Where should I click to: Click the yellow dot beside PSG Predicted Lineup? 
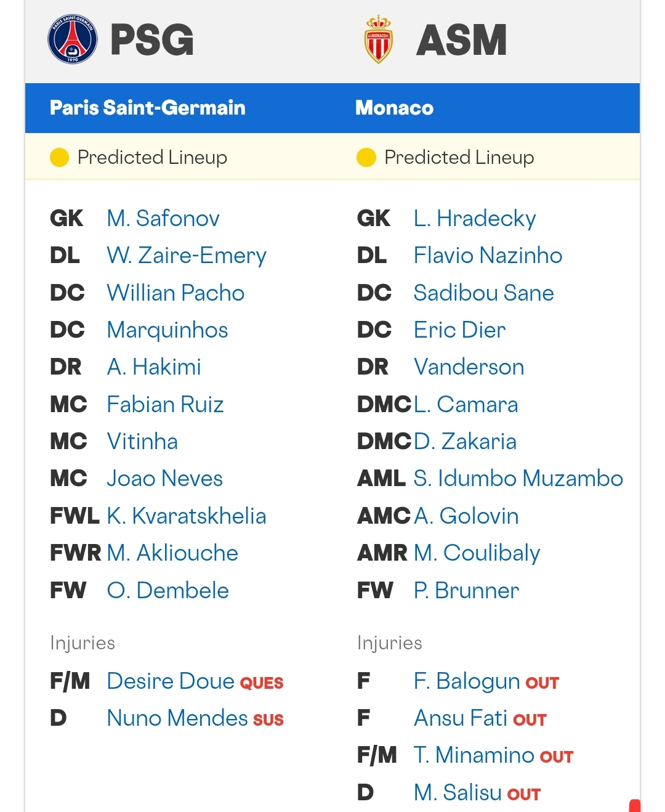pyautogui.click(x=59, y=158)
